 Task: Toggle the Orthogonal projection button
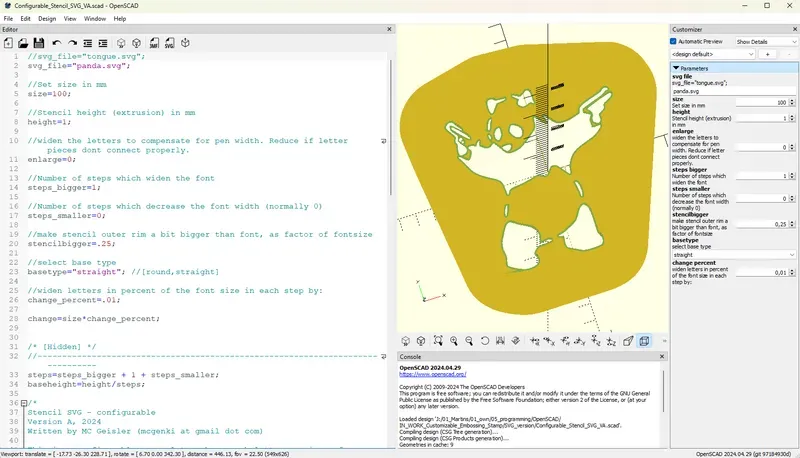click(644, 341)
